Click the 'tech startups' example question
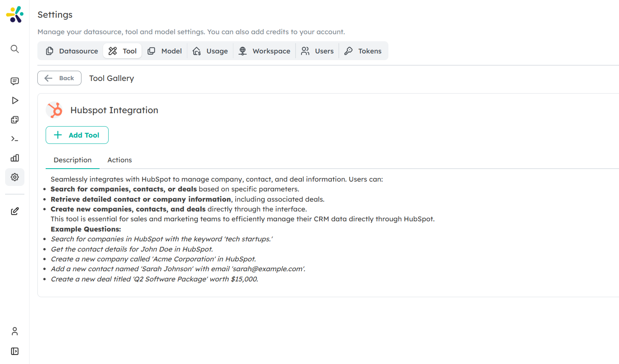 tap(162, 239)
